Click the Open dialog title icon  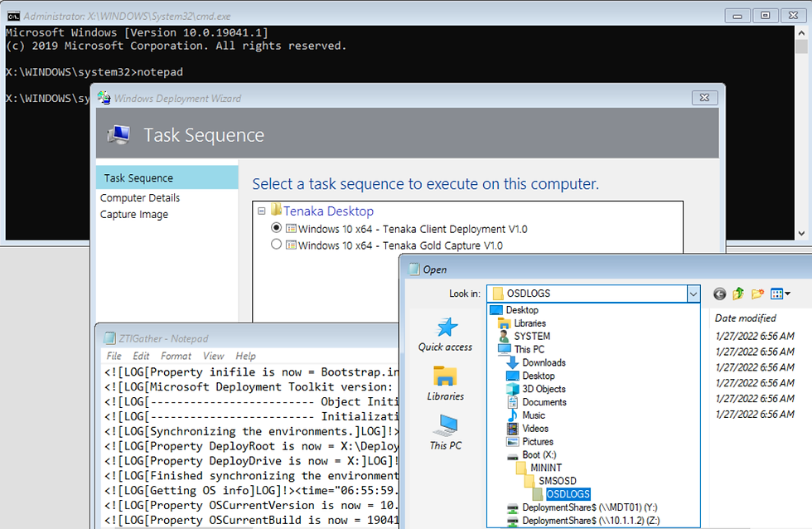pyautogui.click(x=413, y=269)
